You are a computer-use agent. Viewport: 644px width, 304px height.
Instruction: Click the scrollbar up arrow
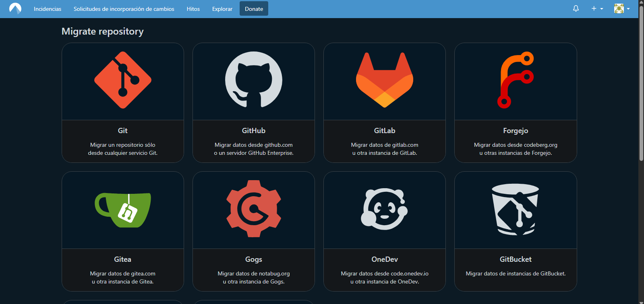click(x=641, y=2)
